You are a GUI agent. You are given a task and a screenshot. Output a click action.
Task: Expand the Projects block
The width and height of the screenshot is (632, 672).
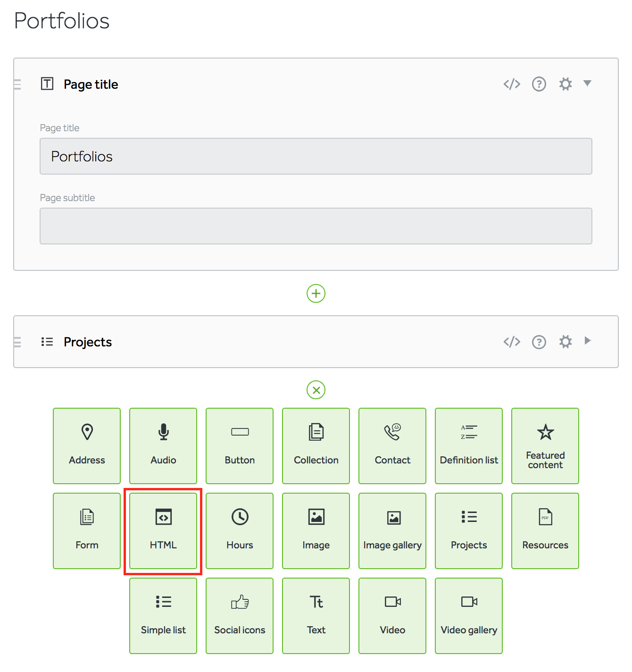pyautogui.click(x=587, y=341)
